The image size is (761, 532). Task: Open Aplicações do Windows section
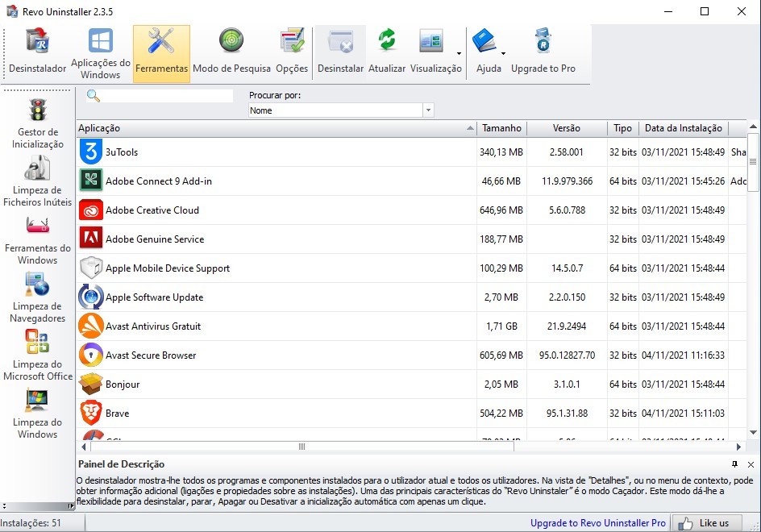[x=101, y=52]
